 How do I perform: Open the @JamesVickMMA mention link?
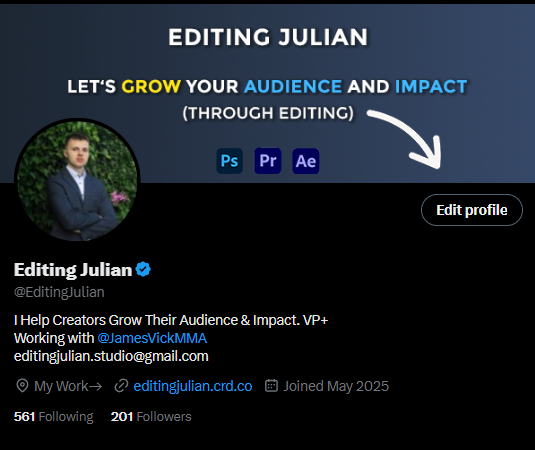[152, 338]
